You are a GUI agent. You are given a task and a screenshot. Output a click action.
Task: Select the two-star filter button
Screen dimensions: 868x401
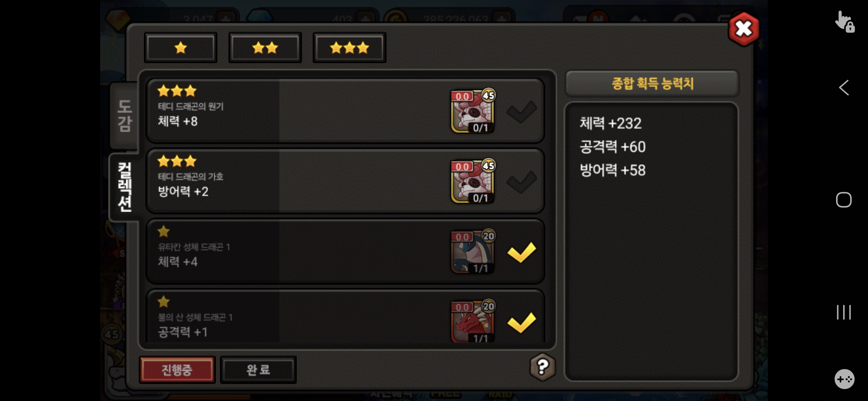click(x=265, y=48)
